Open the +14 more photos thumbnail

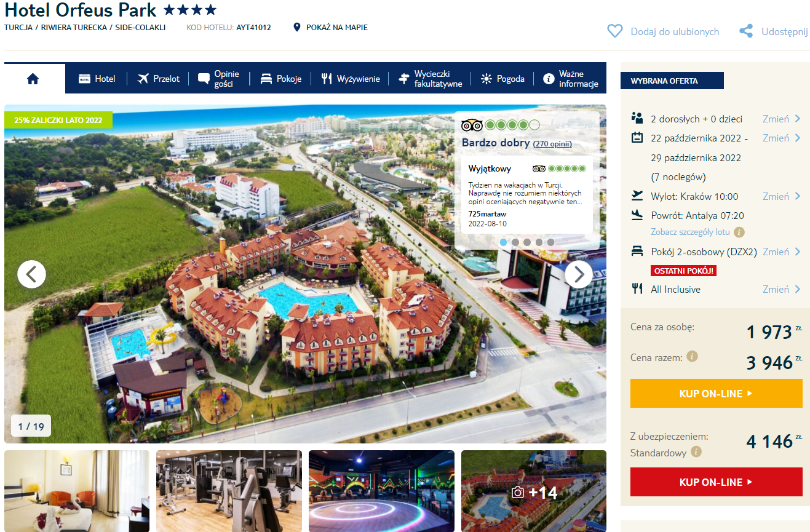(534, 491)
